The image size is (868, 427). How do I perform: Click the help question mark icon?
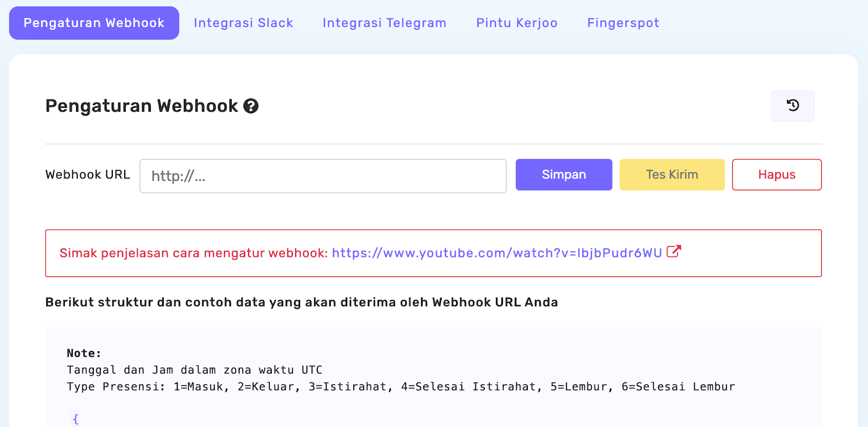coord(251,106)
